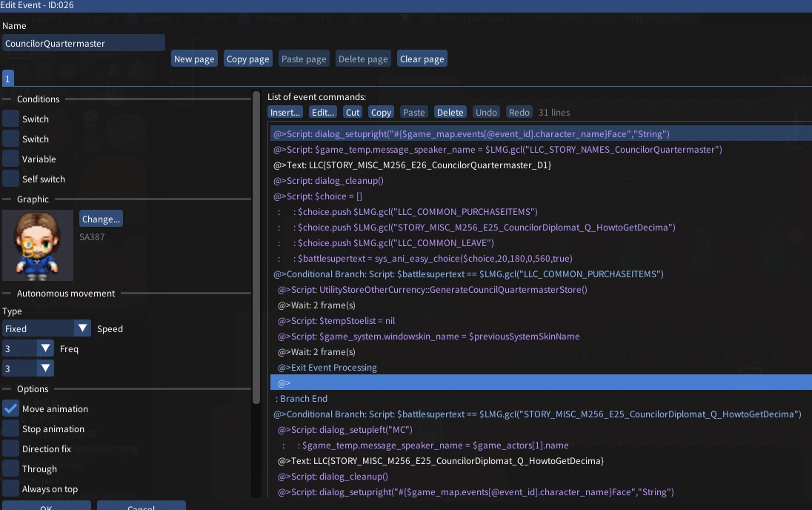The image size is (812, 510).
Task: Enable the Through option
Action: pos(10,468)
